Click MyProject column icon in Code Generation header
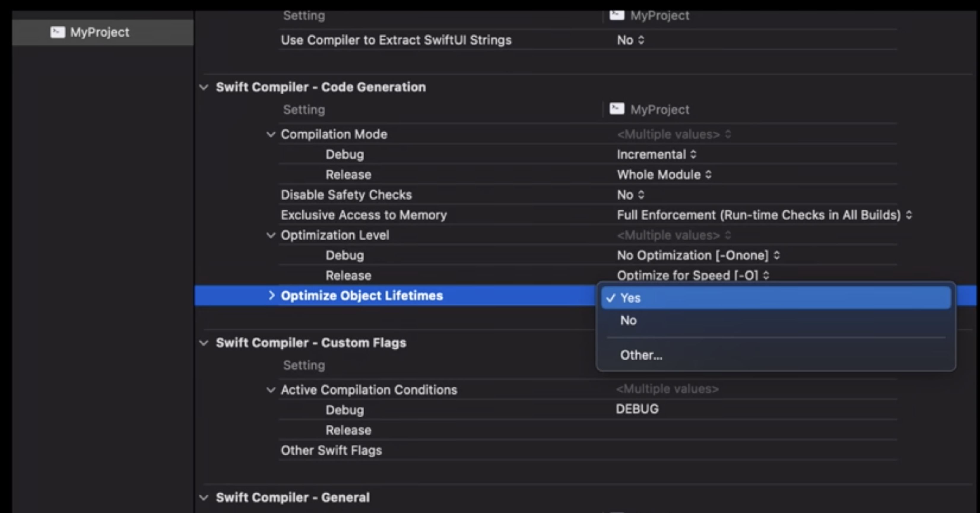The width and height of the screenshot is (980, 513). coord(617,109)
